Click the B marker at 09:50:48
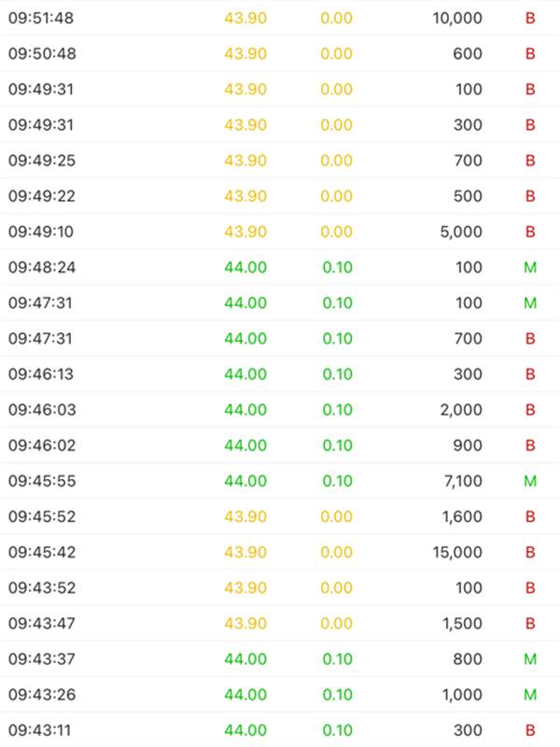The height and width of the screenshot is (747, 560). click(530, 54)
